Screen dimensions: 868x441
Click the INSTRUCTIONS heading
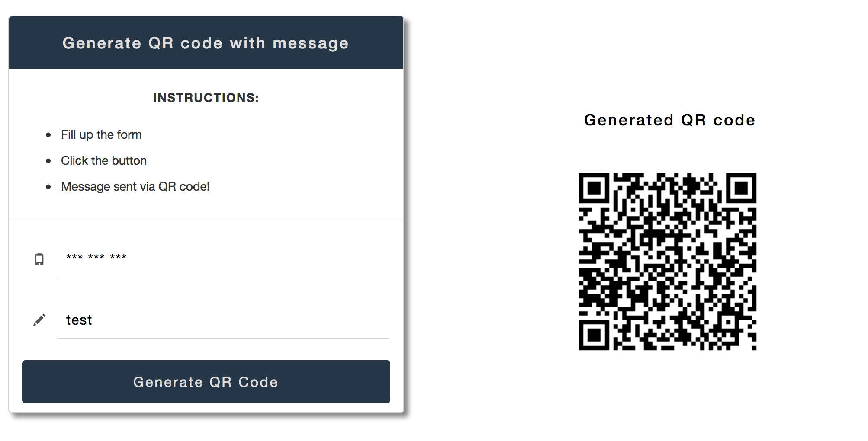[206, 97]
